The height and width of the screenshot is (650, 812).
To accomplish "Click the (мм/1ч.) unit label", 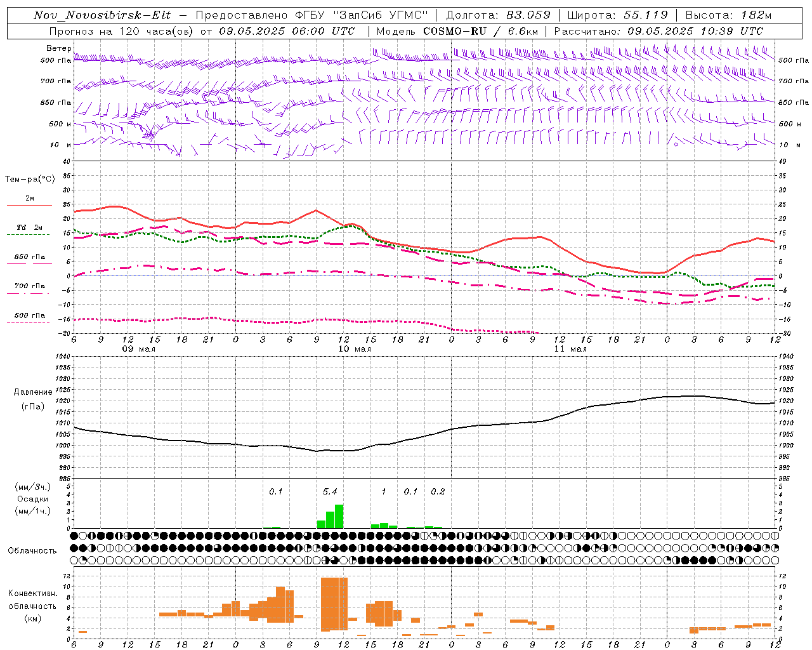I will pos(32,511).
